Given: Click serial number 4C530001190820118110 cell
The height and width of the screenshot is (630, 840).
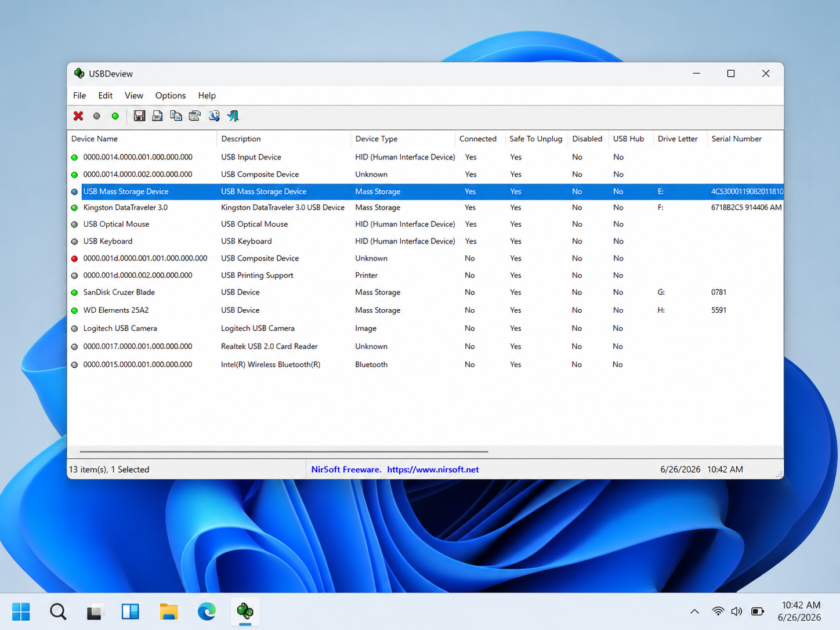Looking at the screenshot, I should click(x=747, y=191).
